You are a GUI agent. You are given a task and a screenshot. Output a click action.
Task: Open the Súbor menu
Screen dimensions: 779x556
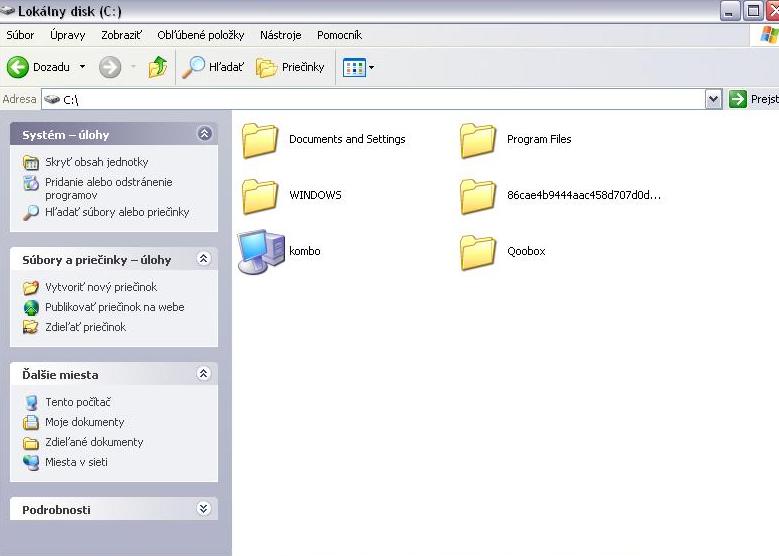(20, 35)
